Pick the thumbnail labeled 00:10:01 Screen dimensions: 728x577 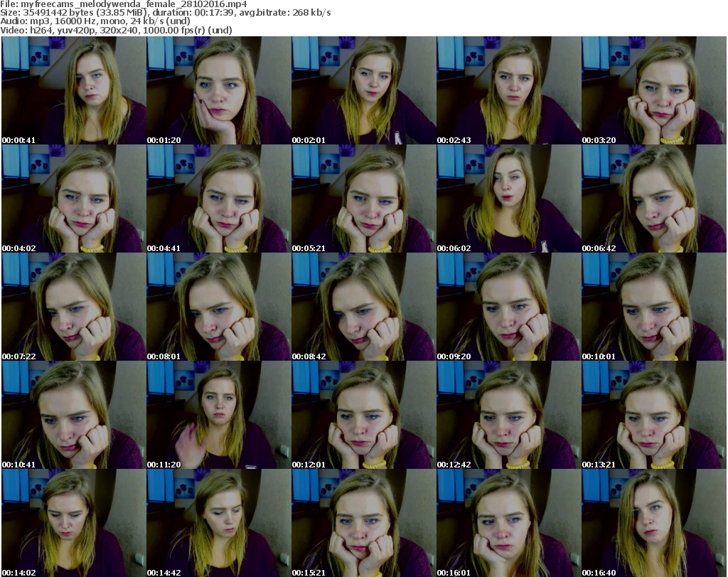tap(654, 307)
